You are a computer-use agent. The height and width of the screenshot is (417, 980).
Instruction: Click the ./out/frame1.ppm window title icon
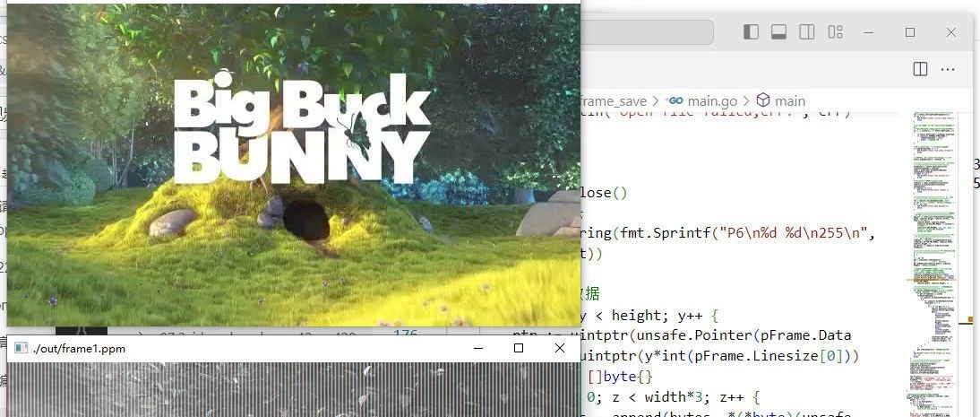click(21, 348)
